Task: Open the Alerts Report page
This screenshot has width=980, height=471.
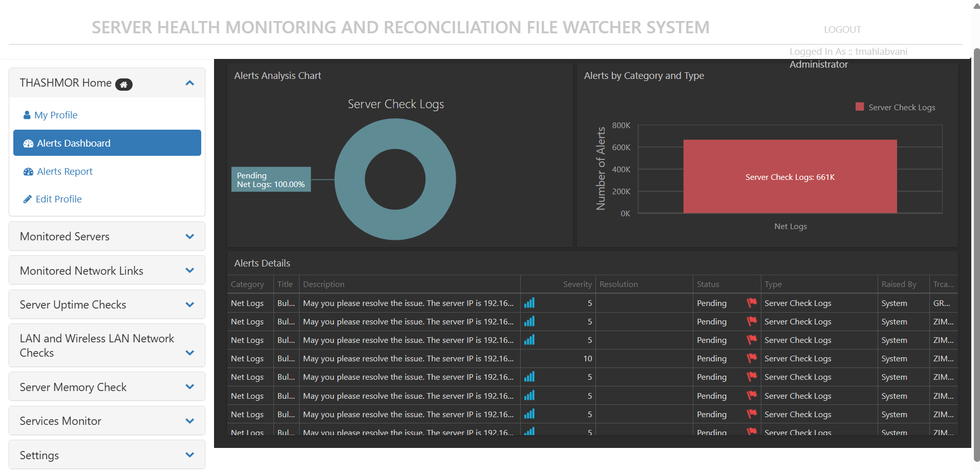Action: pos(65,172)
